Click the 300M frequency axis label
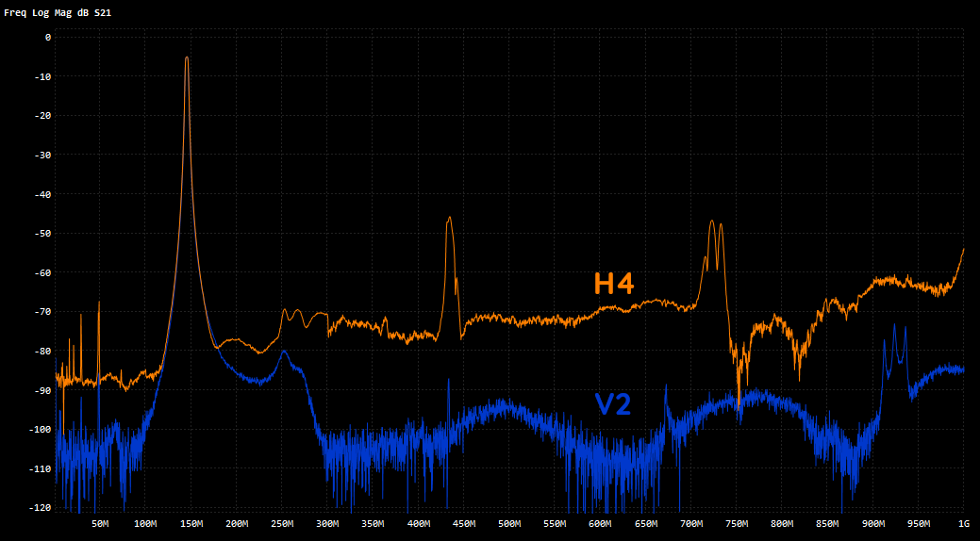980x541 pixels. click(327, 523)
